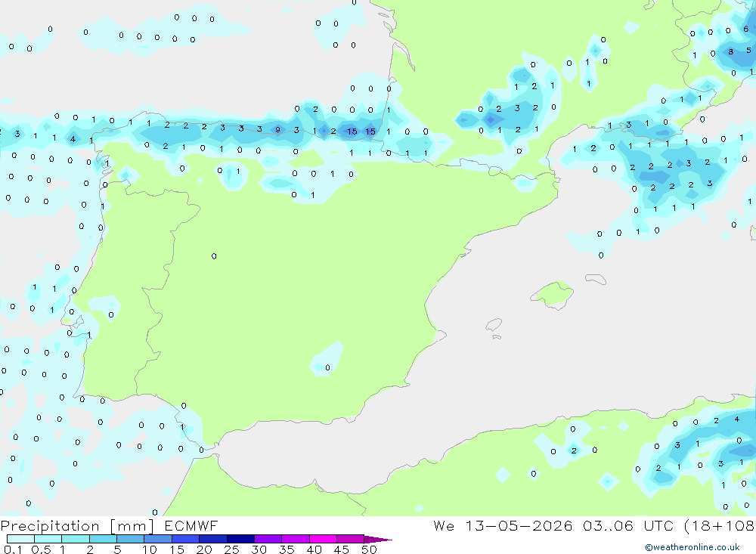Select the 35–40 mm legend color swatch

[x=295, y=539]
